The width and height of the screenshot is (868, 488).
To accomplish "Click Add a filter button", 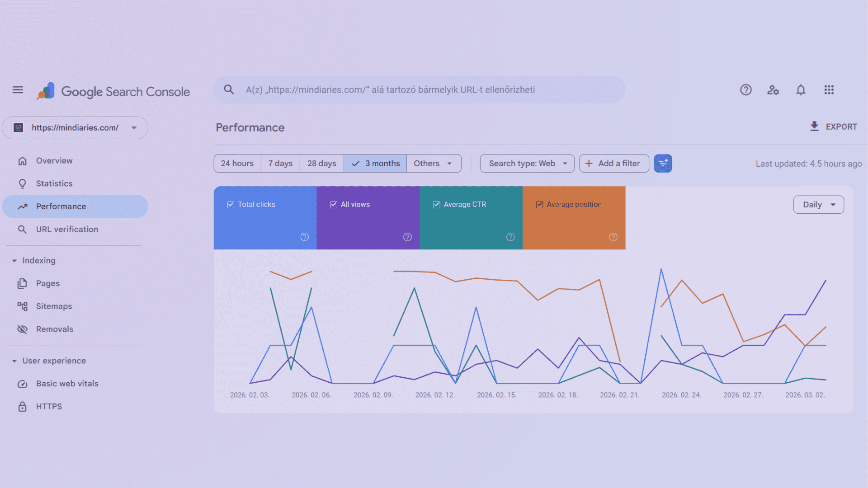I will (x=614, y=164).
